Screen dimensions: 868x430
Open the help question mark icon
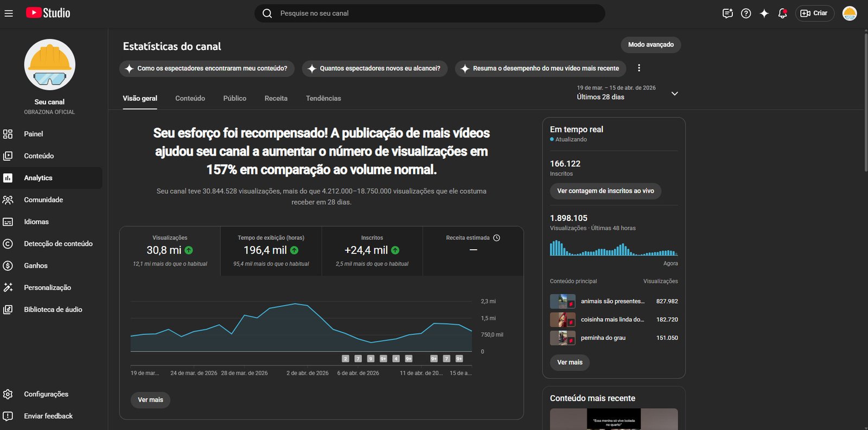(x=746, y=14)
